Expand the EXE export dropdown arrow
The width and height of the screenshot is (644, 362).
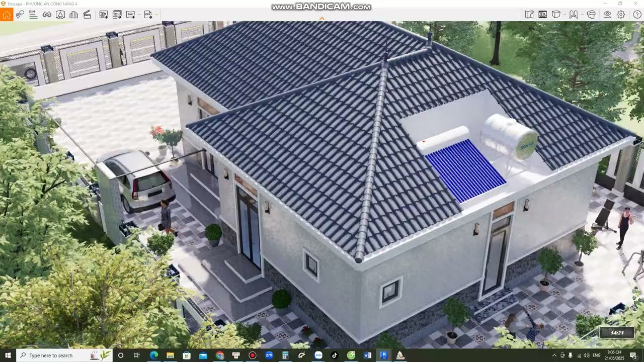click(156, 15)
